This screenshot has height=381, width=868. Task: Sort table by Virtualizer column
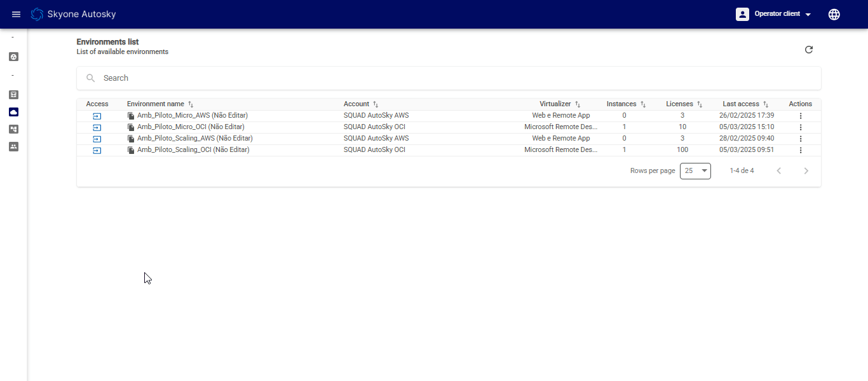click(578, 104)
